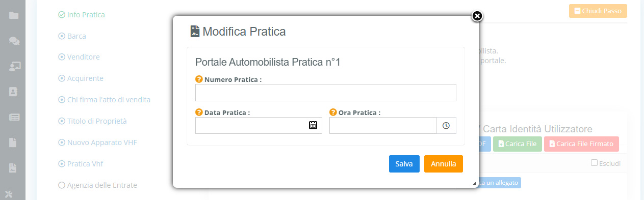Open chat bubbles icon in sidebar
Image resolution: width=644 pixels, height=200 pixels.
(14, 40)
